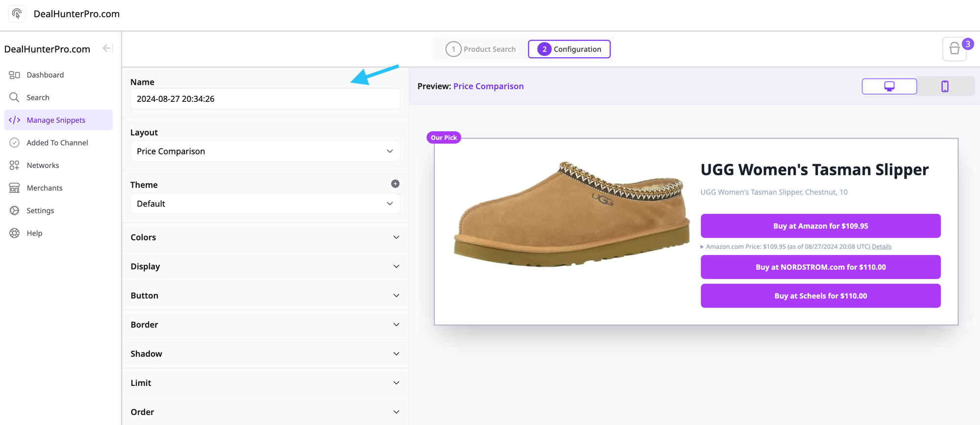
Task: Expand the Button section
Action: pyautogui.click(x=265, y=295)
